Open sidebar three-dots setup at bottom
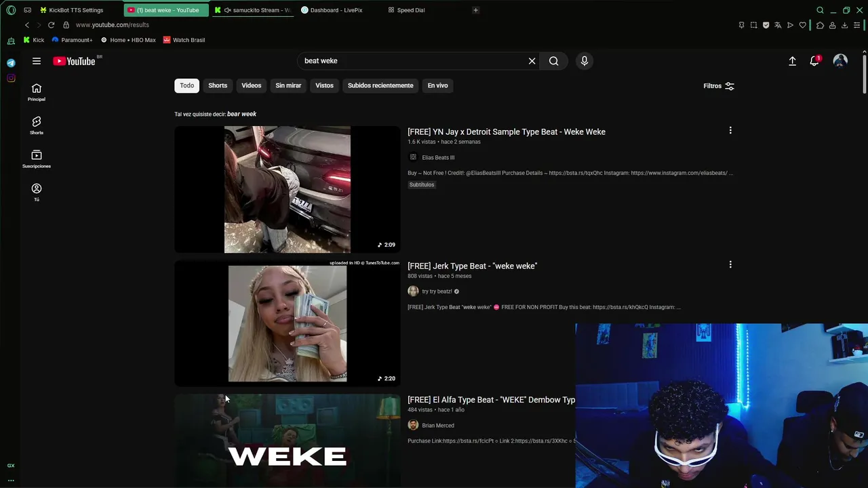The height and width of the screenshot is (488, 868). 11,480
